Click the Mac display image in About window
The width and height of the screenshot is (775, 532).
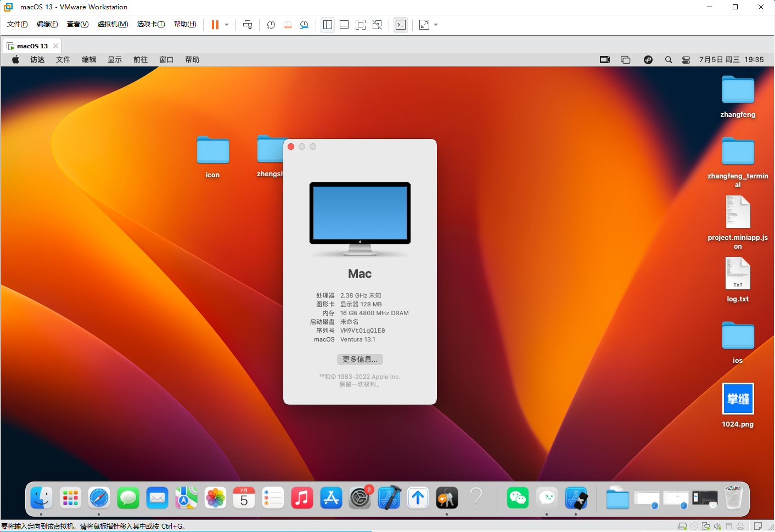[360, 219]
